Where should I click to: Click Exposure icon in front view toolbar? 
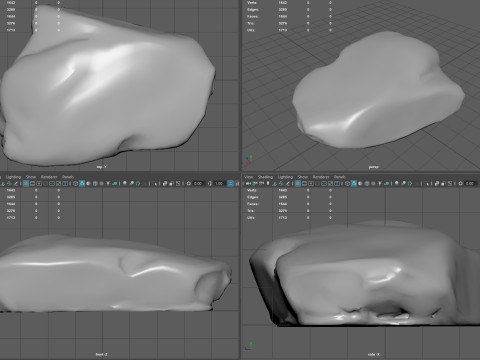[188, 183]
